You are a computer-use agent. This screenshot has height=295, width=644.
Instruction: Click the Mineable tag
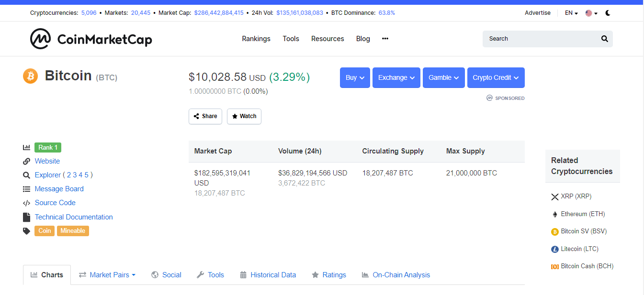tap(73, 231)
